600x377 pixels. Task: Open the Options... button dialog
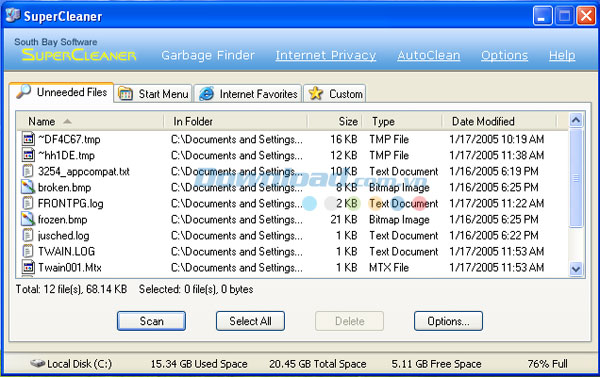448,321
